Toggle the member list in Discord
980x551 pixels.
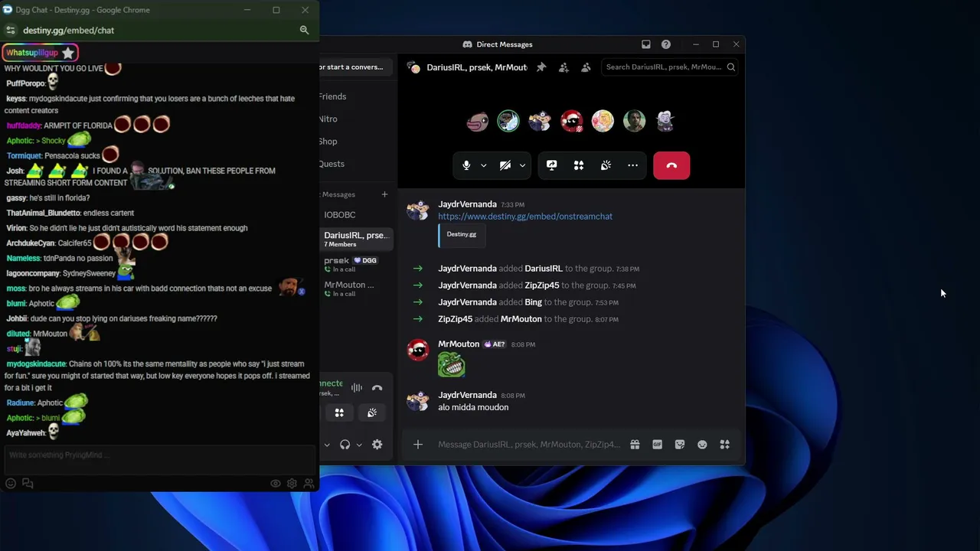586,67
